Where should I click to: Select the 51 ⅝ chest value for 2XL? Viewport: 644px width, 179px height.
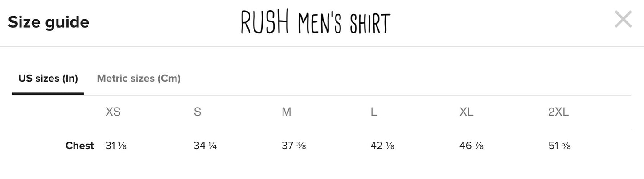559,146
